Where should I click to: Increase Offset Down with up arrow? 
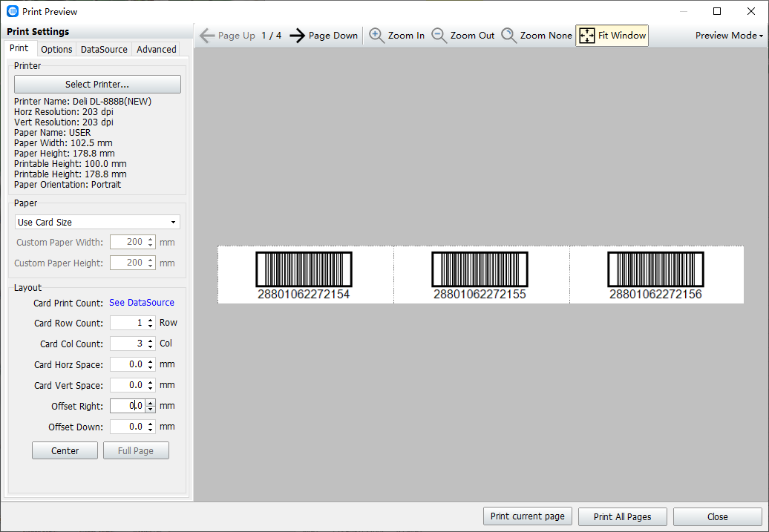click(x=151, y=424)
